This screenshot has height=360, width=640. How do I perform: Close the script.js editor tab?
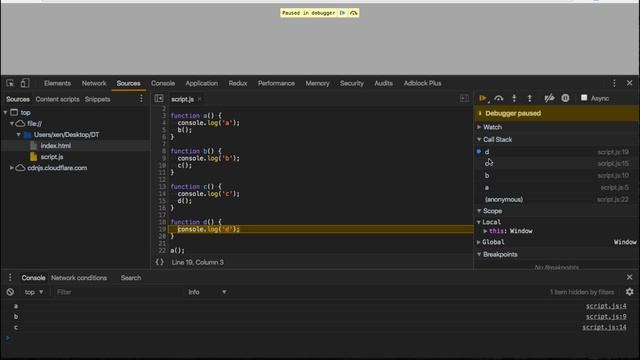click(x=200, y=99)
